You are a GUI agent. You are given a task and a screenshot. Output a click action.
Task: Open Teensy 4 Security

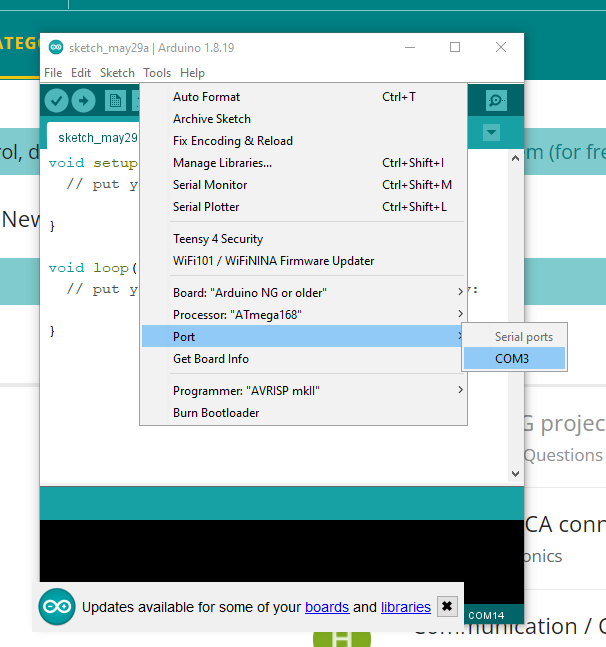point(303,239)
